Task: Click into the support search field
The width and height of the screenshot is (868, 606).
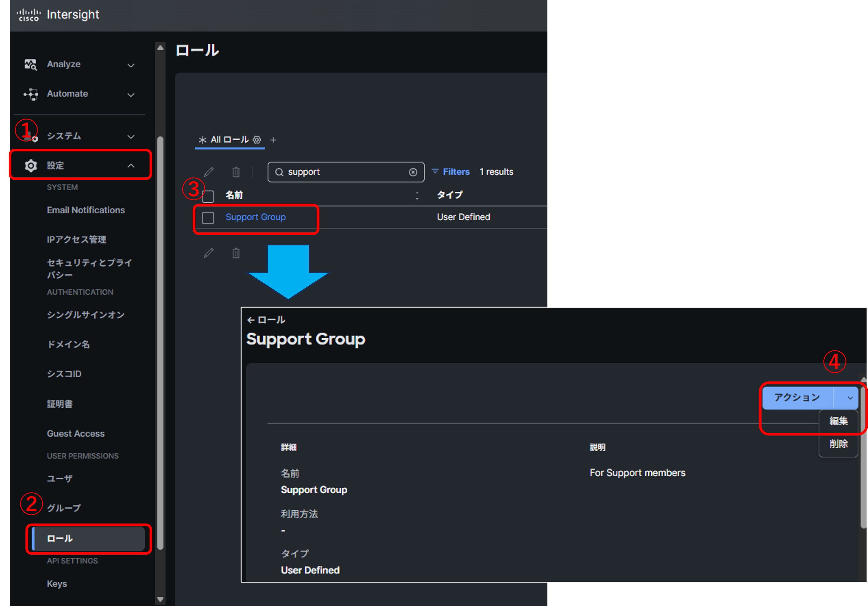Action: point(346,172)
